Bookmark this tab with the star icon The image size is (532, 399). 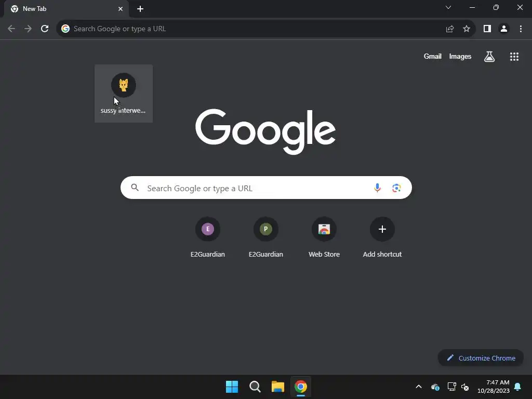[467, 29]
